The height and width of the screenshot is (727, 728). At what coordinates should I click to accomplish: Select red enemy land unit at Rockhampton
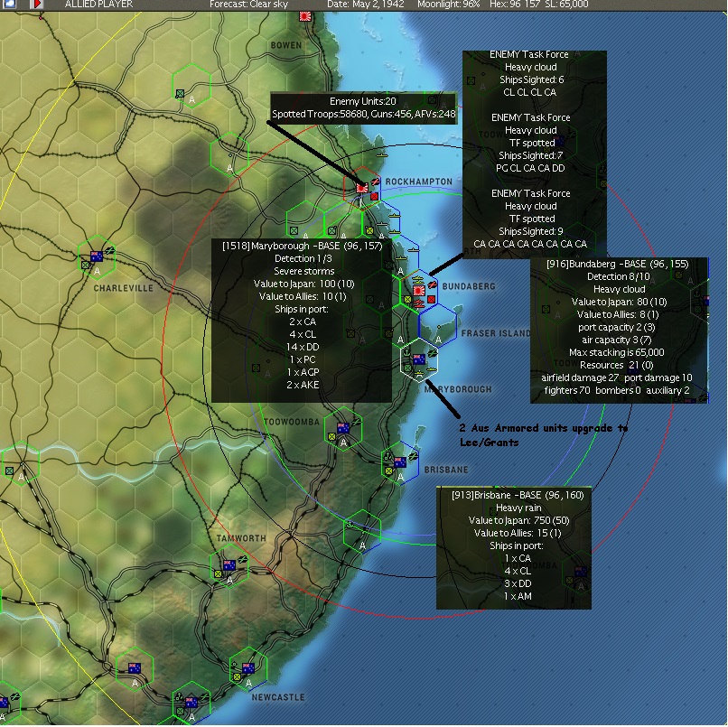[374, 196]
